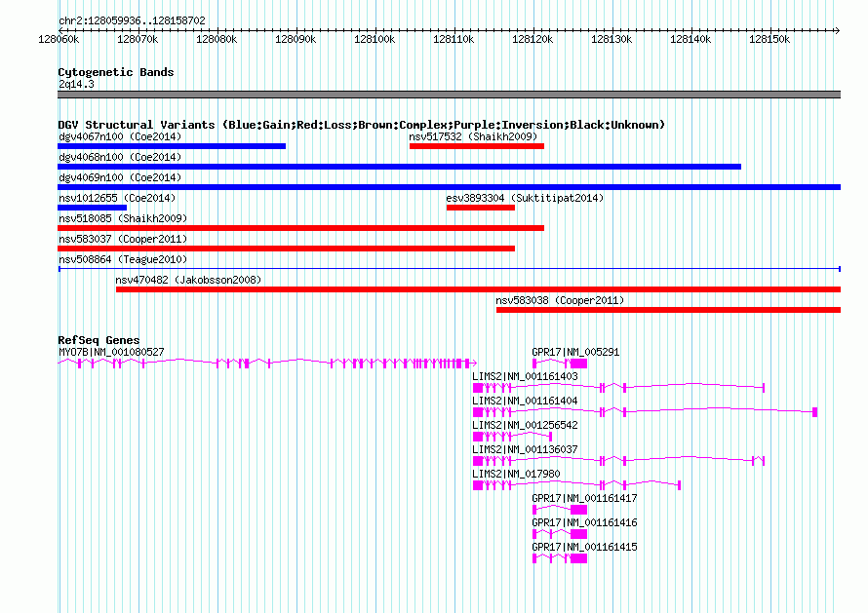The image size is (868, 613).
Task: Click the nsv583038 (Cooper2011) label text
Action: 560,300
